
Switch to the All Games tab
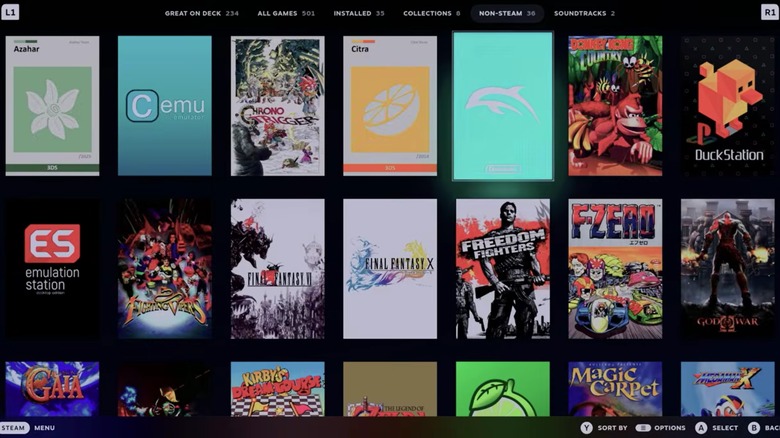point(286,13)
